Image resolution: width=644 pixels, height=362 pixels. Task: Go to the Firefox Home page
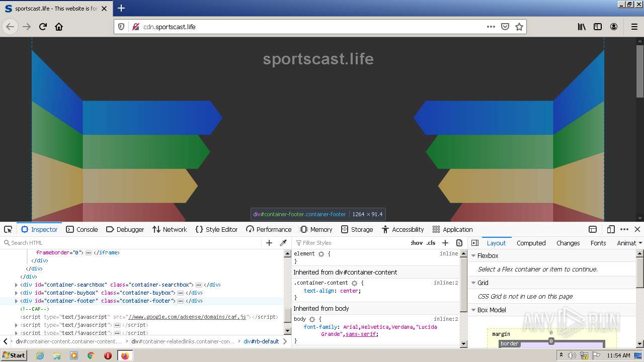tap(59, 27)
